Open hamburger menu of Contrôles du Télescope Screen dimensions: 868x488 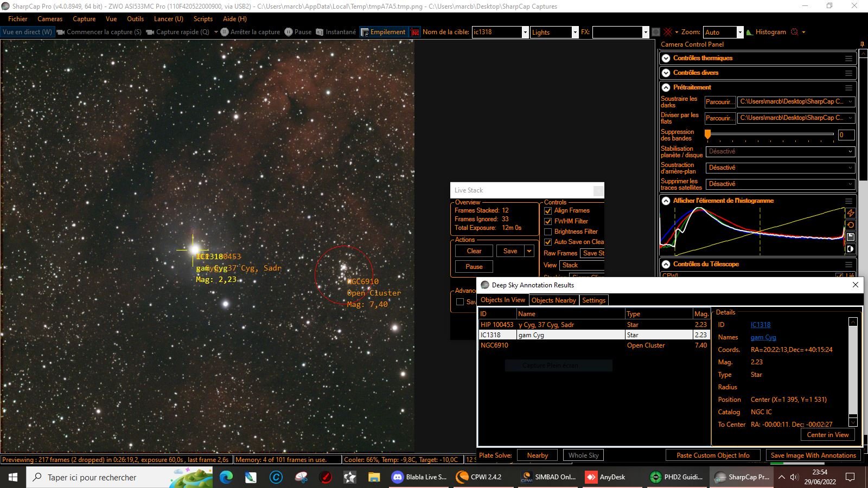tap(848, 264)
